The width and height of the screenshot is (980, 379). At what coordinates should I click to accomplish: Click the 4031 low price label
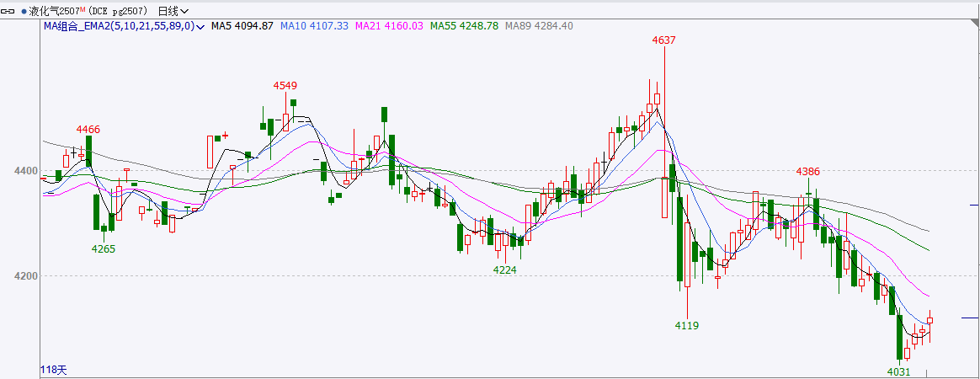(x=898, y=372)
